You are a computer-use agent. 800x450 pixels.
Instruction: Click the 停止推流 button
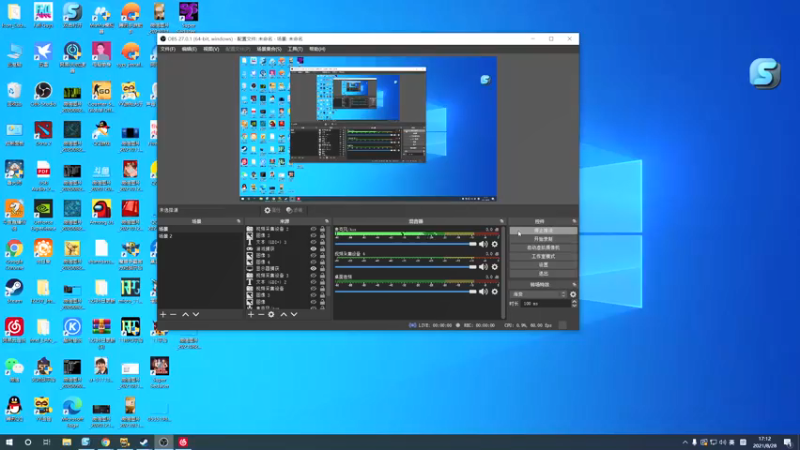pyautogui.click(x=543, y=231)
